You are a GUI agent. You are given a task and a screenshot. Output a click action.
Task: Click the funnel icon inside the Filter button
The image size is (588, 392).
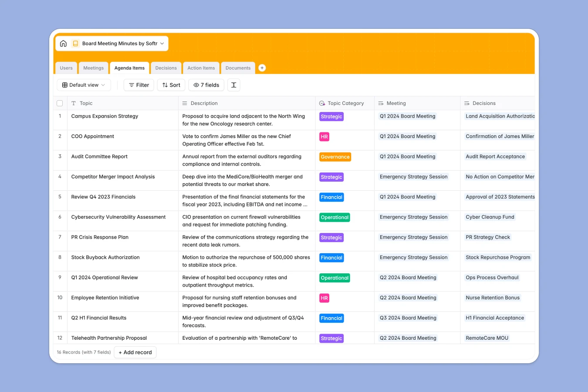(x=131, y=85)
